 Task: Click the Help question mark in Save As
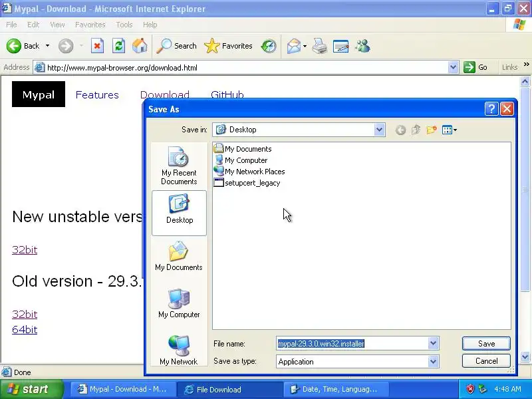(491, 109)
